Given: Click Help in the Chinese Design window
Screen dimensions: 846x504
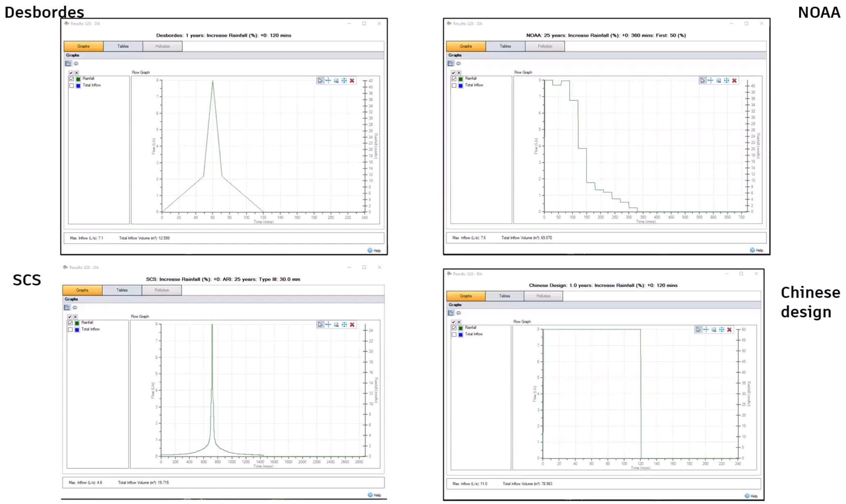Looking at the screenshot, I should pos(751,496).
